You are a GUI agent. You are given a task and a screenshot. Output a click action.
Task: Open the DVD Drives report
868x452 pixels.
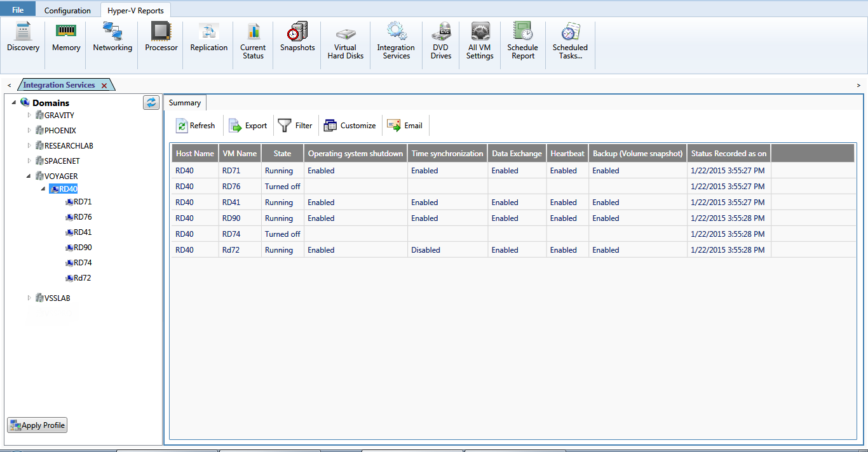tap(441, 41)
